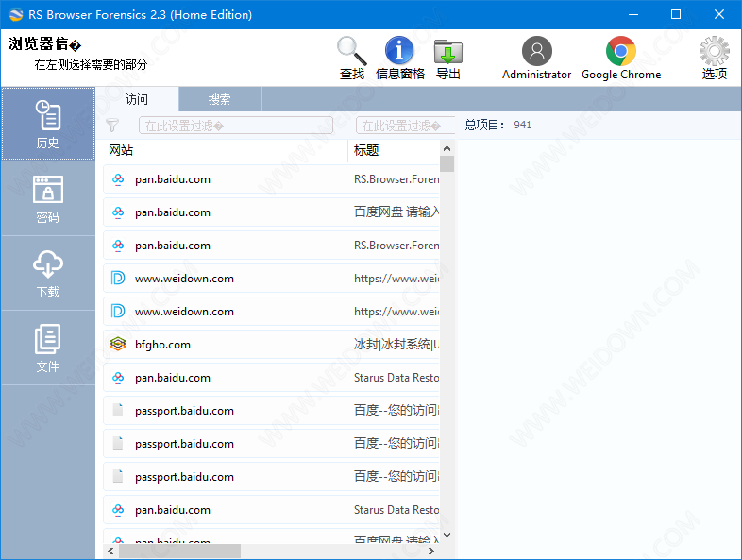Click the 总项目 941 count label
The width and height of the screenshot is (742, 560).
[x=497, y=125]
